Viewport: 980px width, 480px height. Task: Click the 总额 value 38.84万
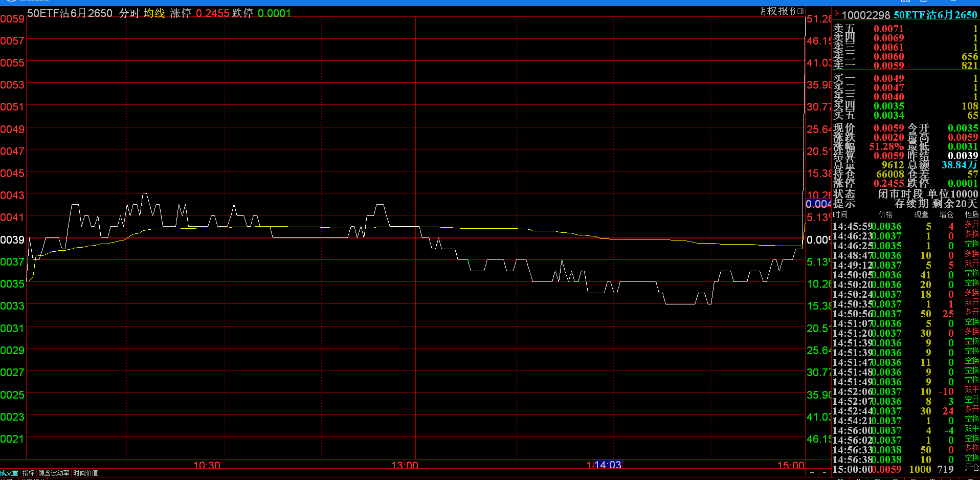pos(960,165)
